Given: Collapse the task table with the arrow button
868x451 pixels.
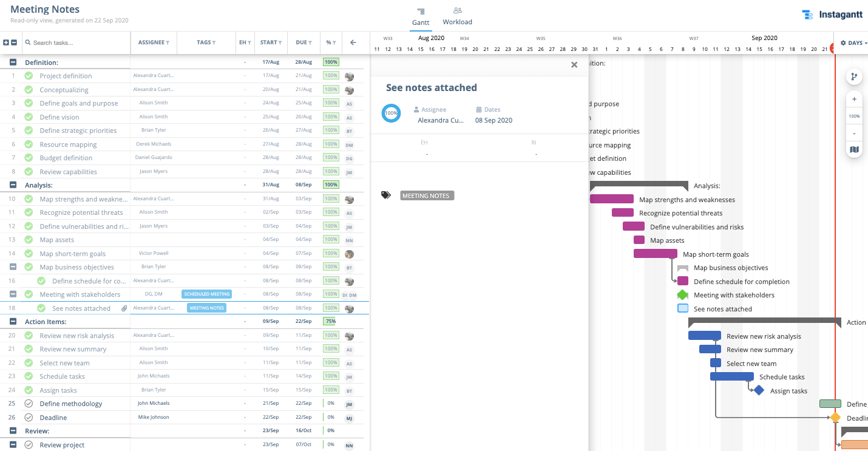Looking at the screenshot, I should tap(353, 42).
